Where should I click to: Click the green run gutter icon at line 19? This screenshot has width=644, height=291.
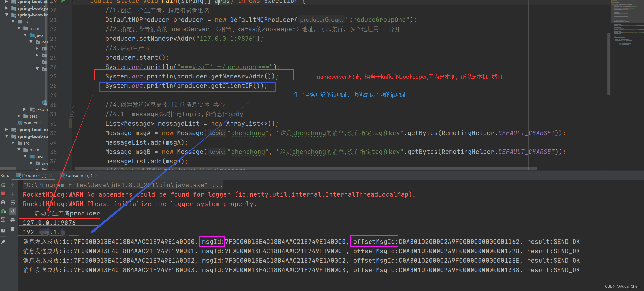pos(63,1)
